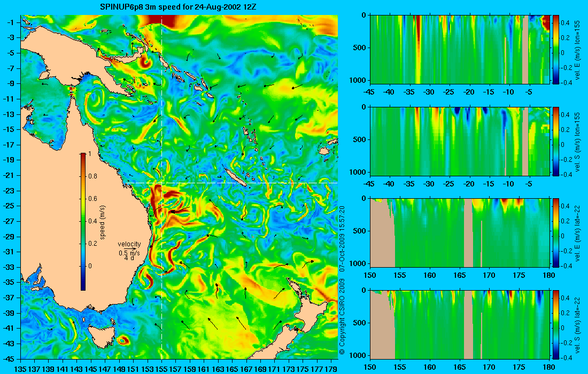Click depth tick '500' of top right panel

point(360,48)
